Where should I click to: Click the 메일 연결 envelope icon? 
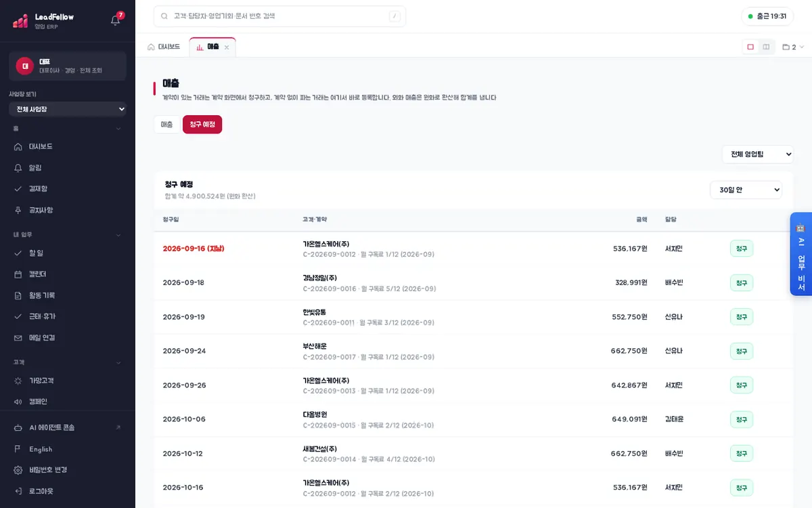(18, 338)
